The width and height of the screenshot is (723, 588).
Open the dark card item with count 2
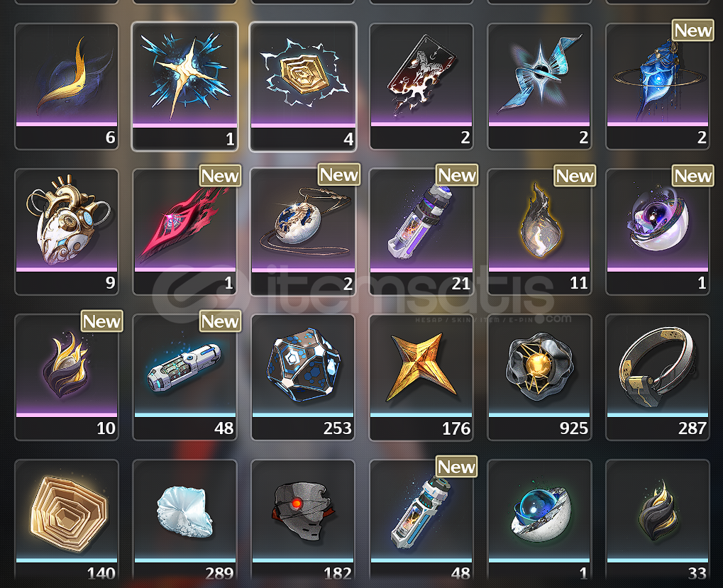pos(421,87)
